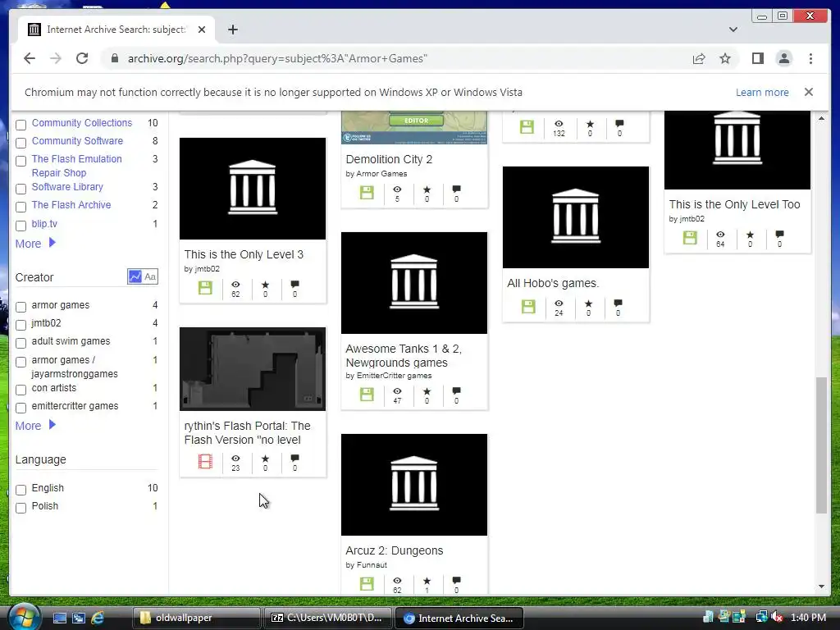
Task: Click the muted volume tray icon
Action: click(x=777, y=617)
